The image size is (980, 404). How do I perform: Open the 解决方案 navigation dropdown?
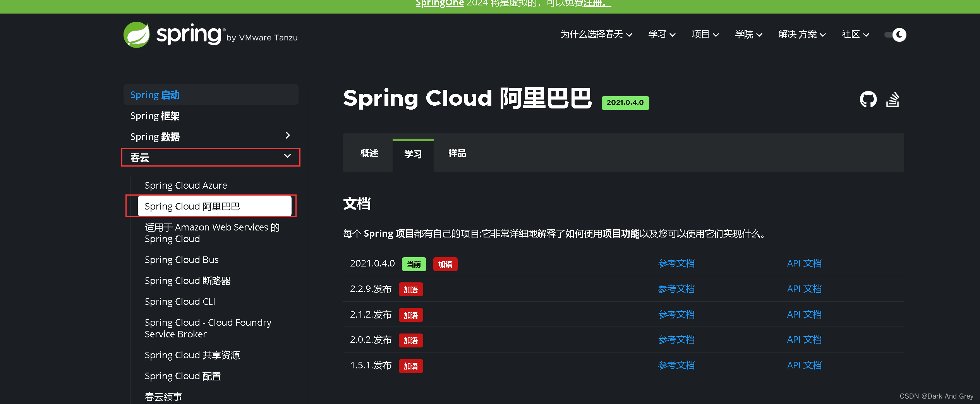pyautogui.click(x=802, y=34)
